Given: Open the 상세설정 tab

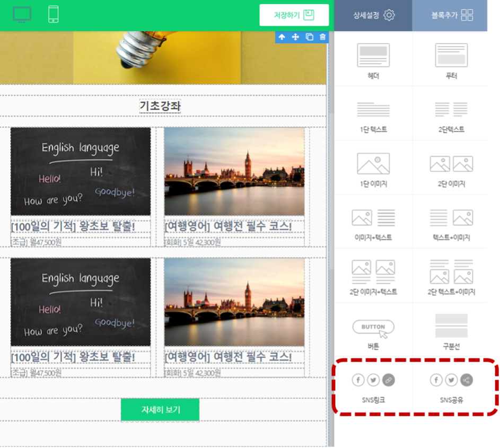Looking at the screenshot, I should click(x=374, y=15).
